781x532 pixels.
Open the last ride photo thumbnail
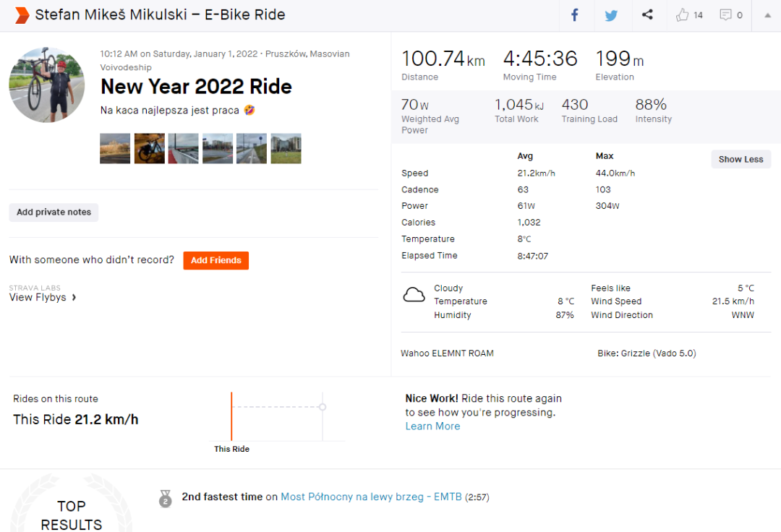[x=286, y=148]
